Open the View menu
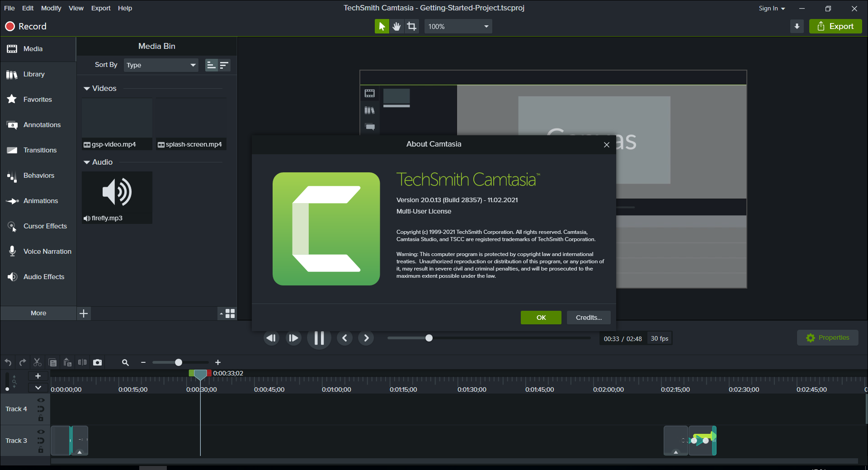 click(76, 8)
